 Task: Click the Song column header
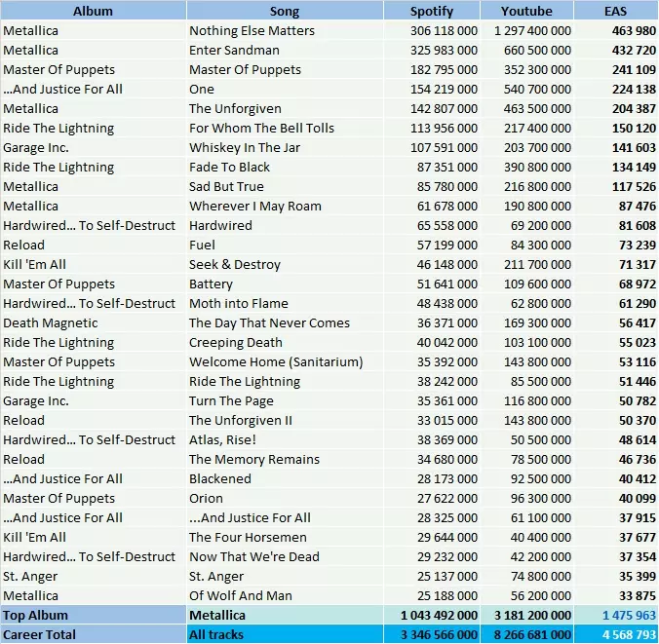[285, 11]
